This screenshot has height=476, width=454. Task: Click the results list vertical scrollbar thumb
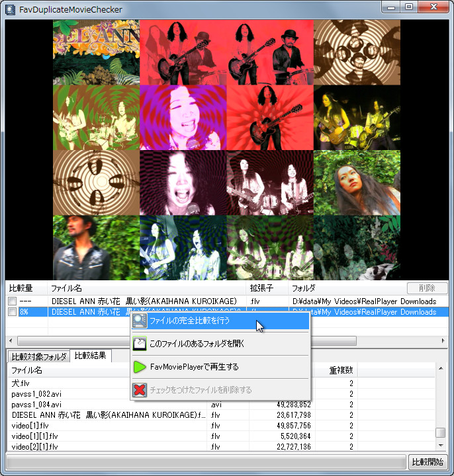[441, 432]
